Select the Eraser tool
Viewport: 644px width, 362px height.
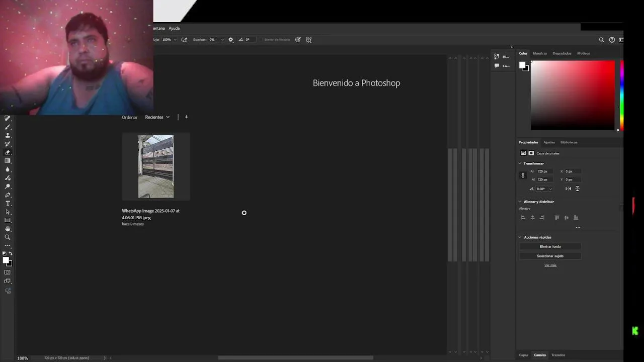pos(8,152)
